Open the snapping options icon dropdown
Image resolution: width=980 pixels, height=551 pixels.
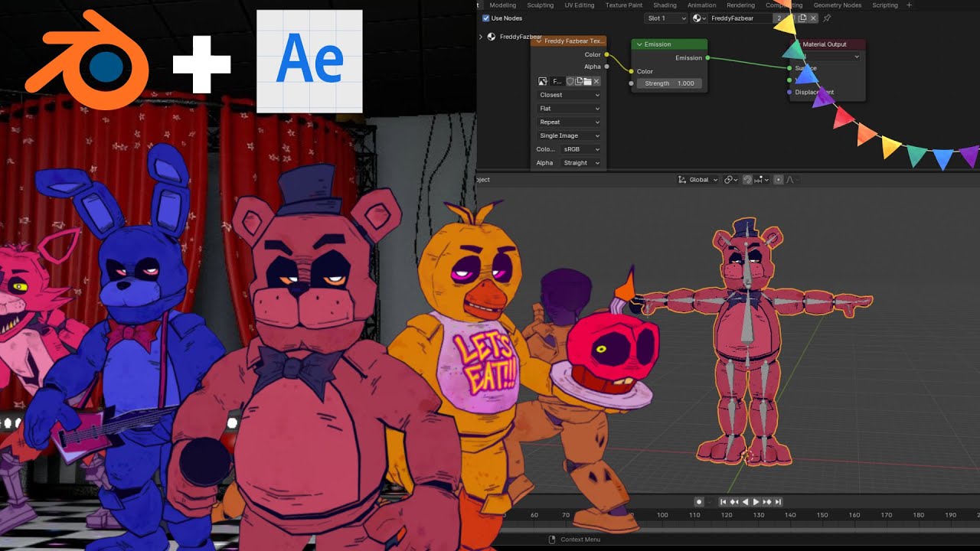coord(762,180)
